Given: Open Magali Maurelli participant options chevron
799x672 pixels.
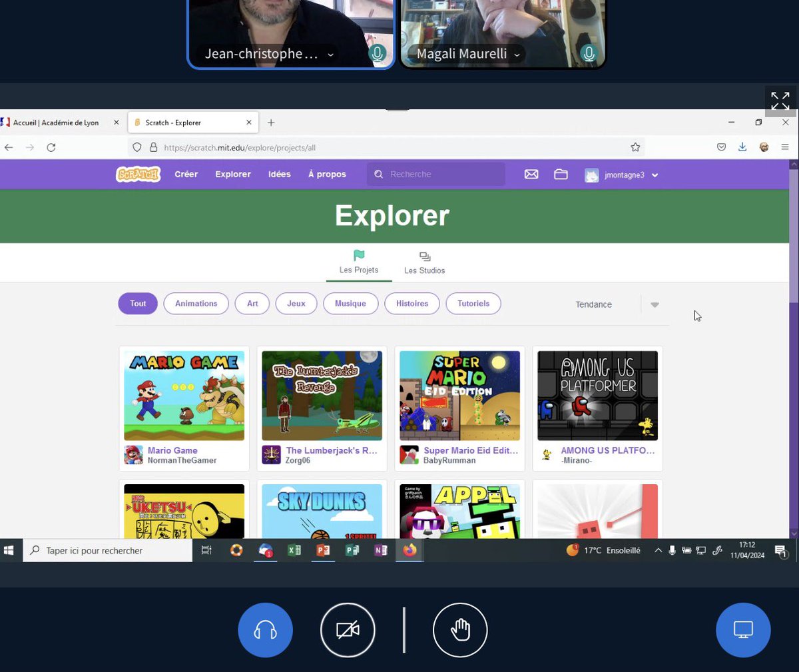Looking at the screenshot, I should [x=517, y=55].
